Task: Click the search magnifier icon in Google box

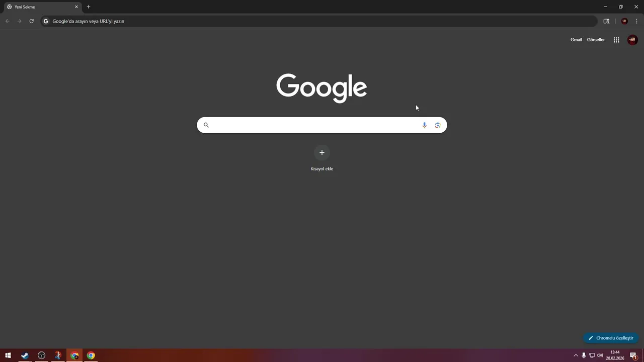Action: 206,125
